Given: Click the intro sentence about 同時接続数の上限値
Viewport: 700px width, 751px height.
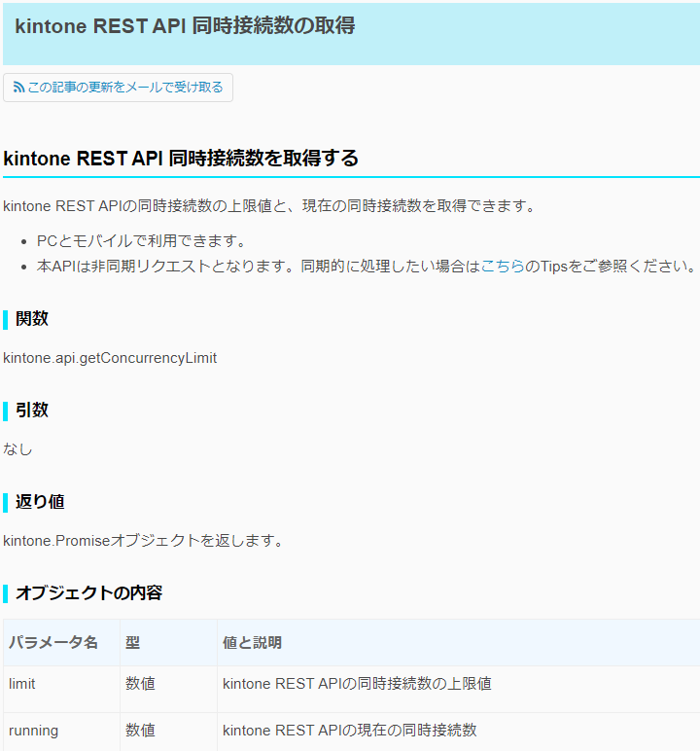Looking at the screenshot, I should click(269, 206).
